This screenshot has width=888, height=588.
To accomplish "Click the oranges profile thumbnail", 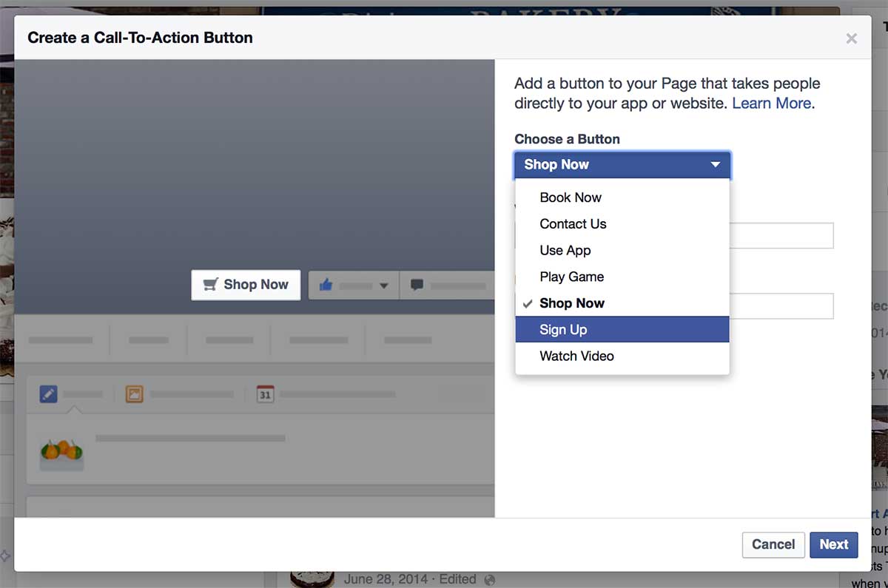I will [x=61, y=450].
